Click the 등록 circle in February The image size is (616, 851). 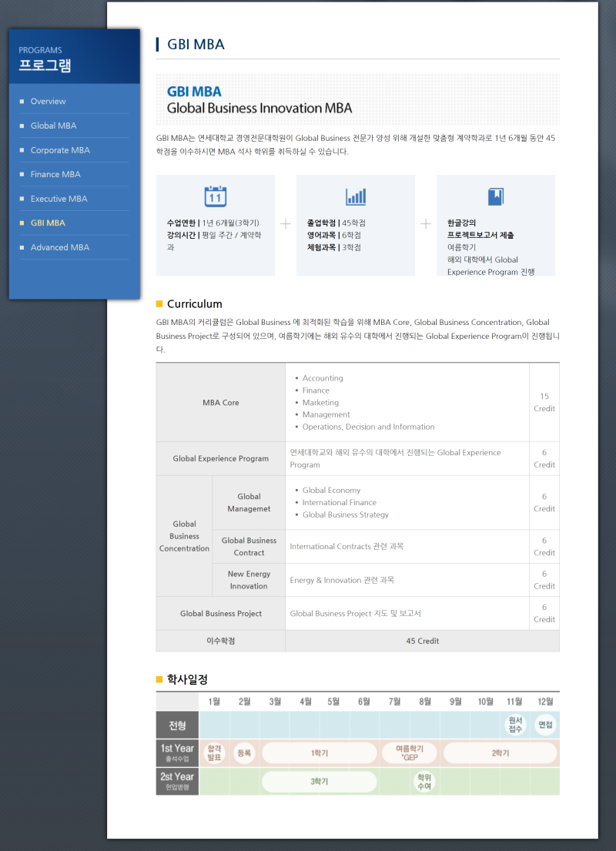244,752
